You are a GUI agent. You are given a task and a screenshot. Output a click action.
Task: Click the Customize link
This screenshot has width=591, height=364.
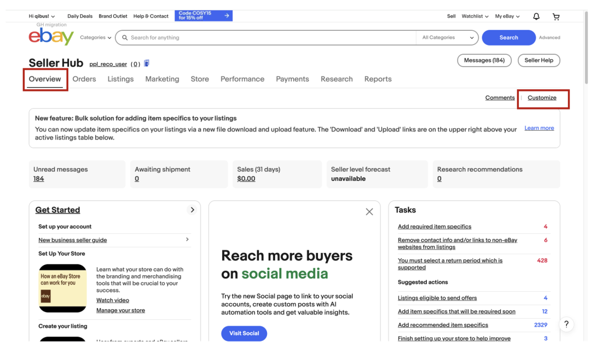542,97
